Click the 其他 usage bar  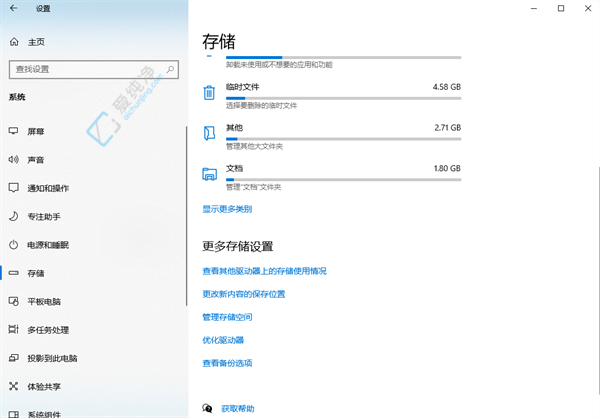(343, 139)
